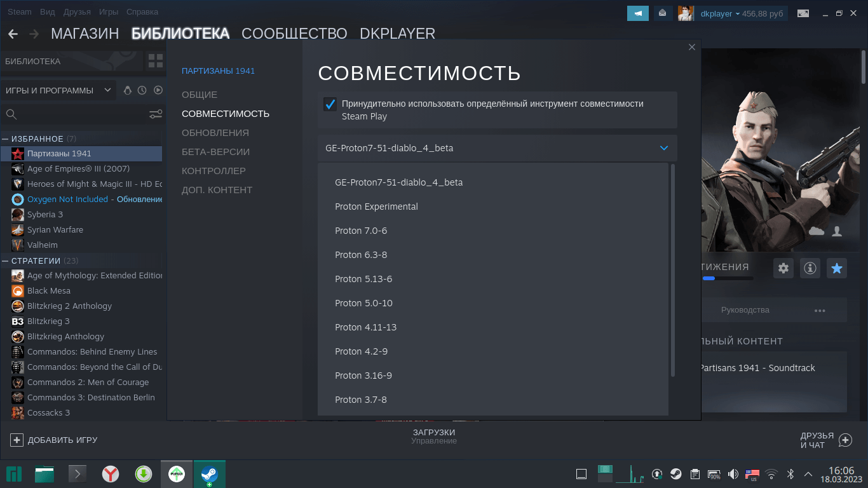Image resolution: width=868 pixels, height=488 pixels.
Task: Choose Proton 3.16-9 option
Action: pos(493,376)
